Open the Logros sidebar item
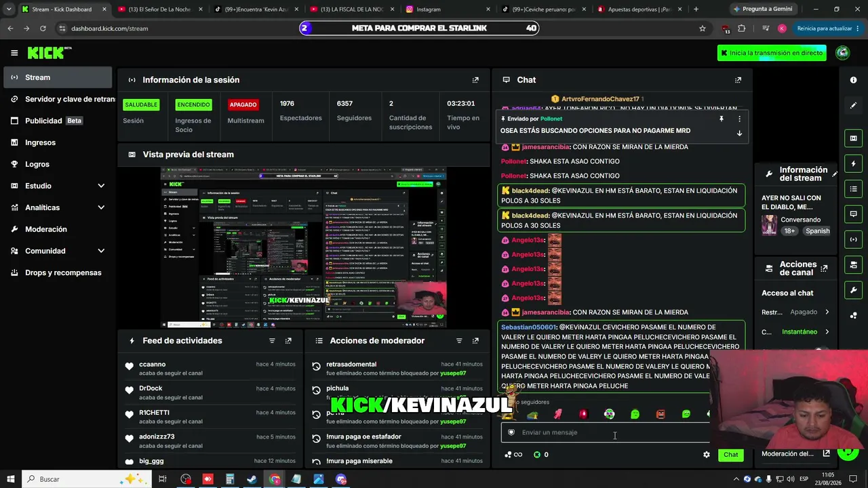This screenshot has width=868, height=488. click(x=58, y=164)
